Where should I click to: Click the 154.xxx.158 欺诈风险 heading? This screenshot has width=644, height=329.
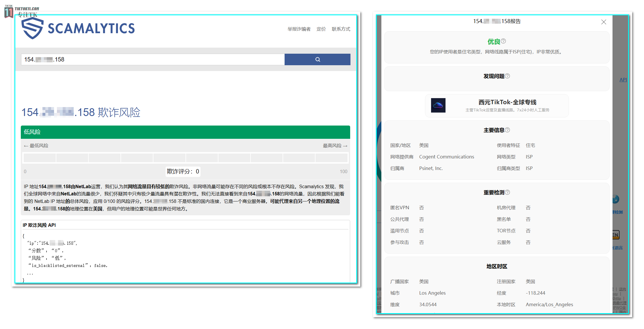coord(81,112)
